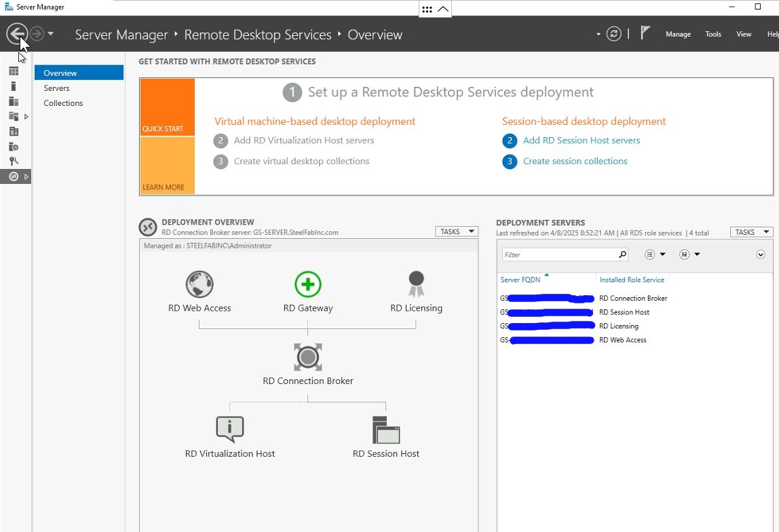Open TASKS dropdown in Deployment Overview
779x532 pixels.
coord(457,231)
